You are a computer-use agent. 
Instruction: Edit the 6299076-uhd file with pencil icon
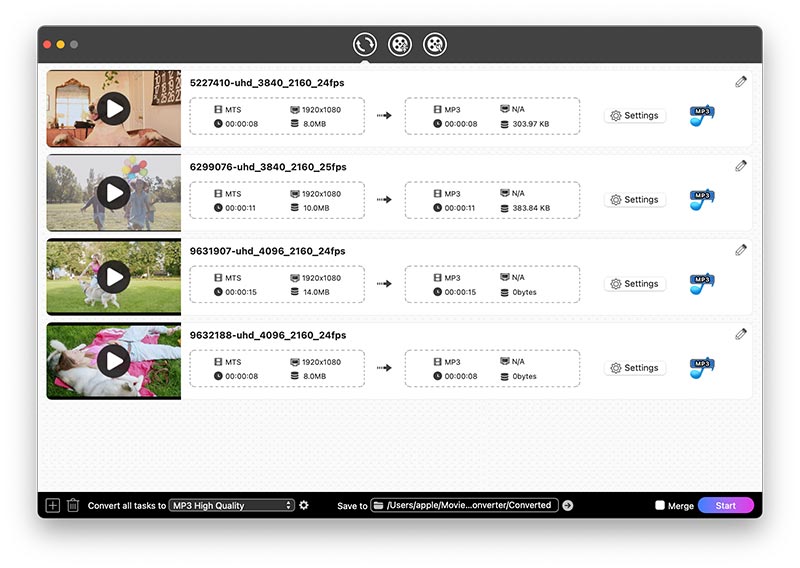(741, 166)
